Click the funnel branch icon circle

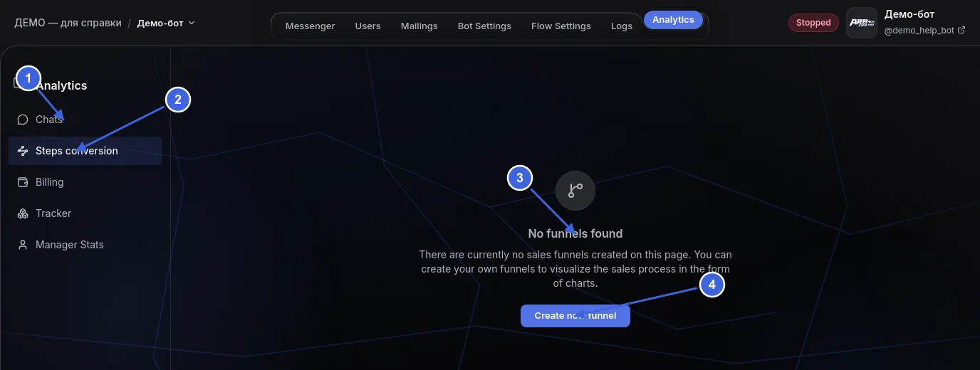coord(575,191)
